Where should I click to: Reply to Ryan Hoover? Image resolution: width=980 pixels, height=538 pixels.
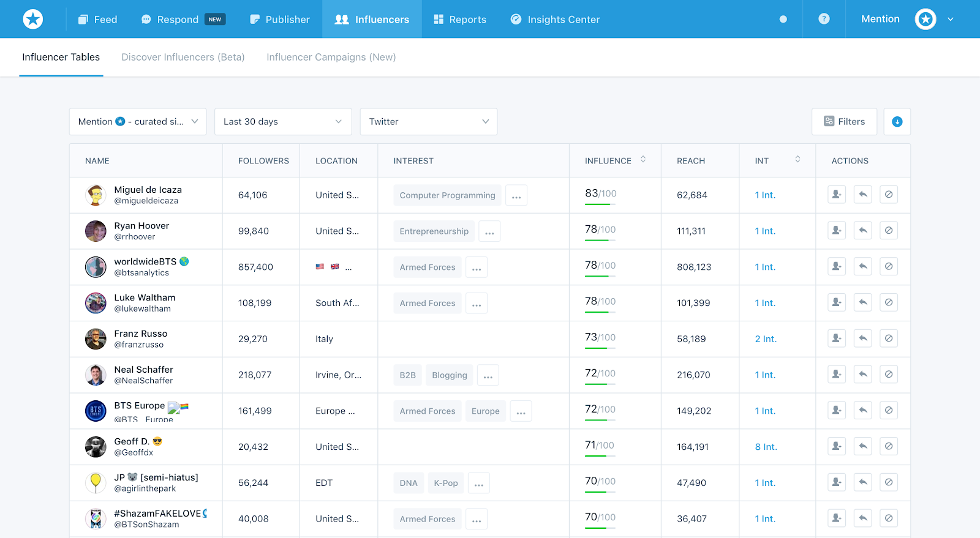862,231
